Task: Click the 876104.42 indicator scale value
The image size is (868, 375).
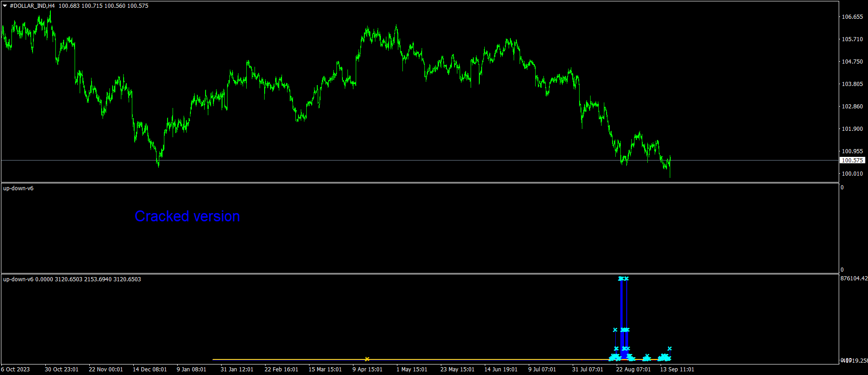Action: click(854, 279)
